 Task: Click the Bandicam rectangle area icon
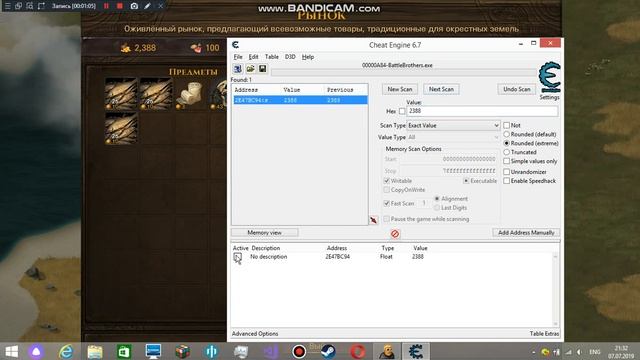[x=41, y=6]
